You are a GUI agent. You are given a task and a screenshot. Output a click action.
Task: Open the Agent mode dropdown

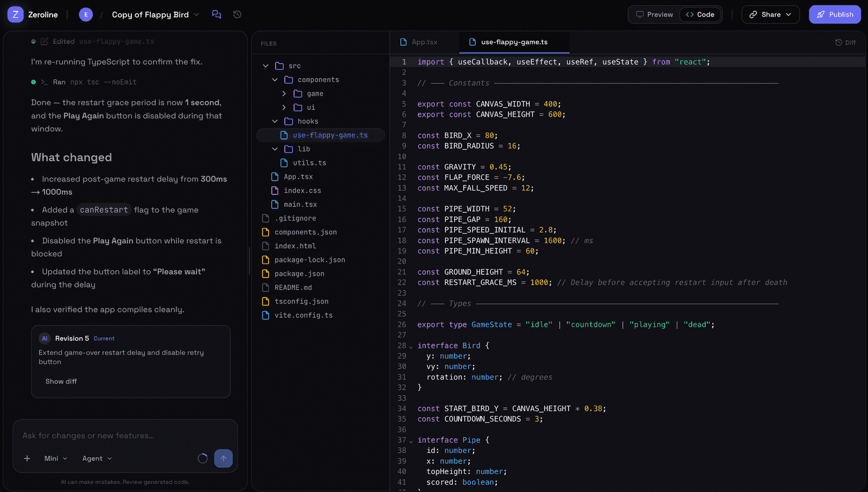coord(97,458)
